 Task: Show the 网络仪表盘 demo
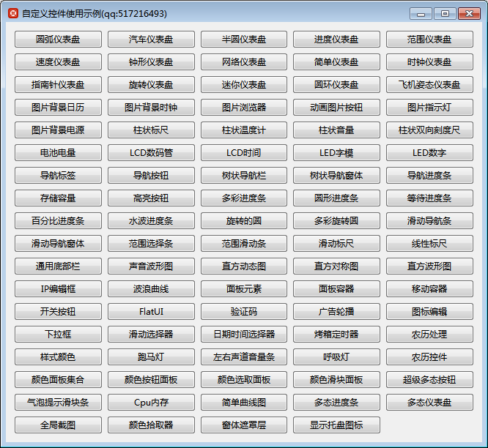pyautogui.click(x=244, y=62)
